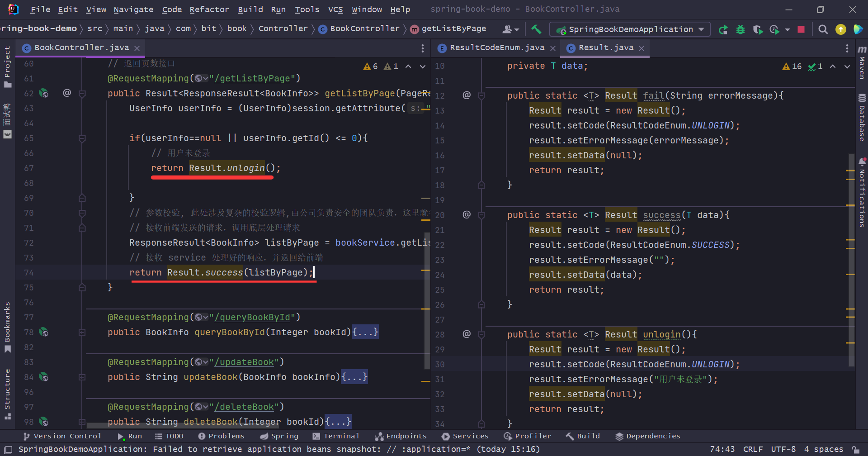The height and width of the screenshot is (456, 868).
Task: Open the user account icon dropdown in toolbar
Action: (511, 29)
